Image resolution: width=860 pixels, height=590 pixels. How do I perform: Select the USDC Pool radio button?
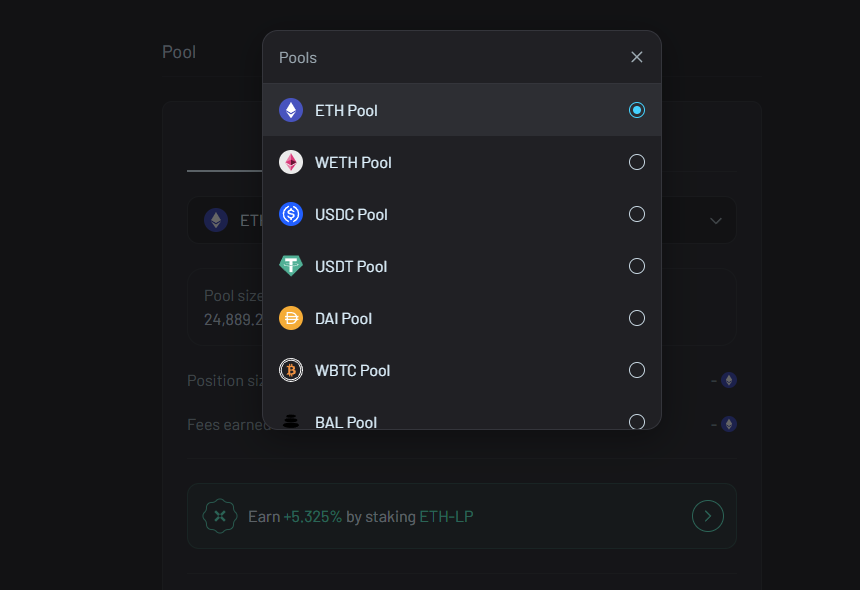(637, 214)
